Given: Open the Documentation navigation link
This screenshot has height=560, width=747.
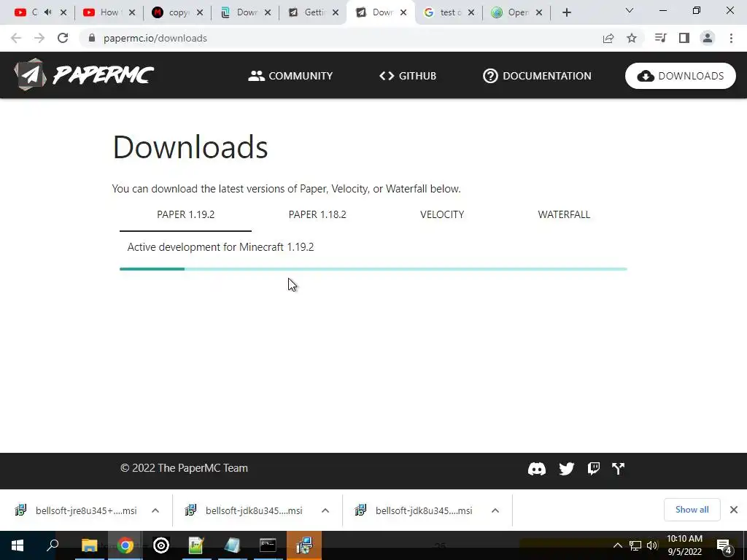Looking at the screenshot, I should tap(537, 76).
